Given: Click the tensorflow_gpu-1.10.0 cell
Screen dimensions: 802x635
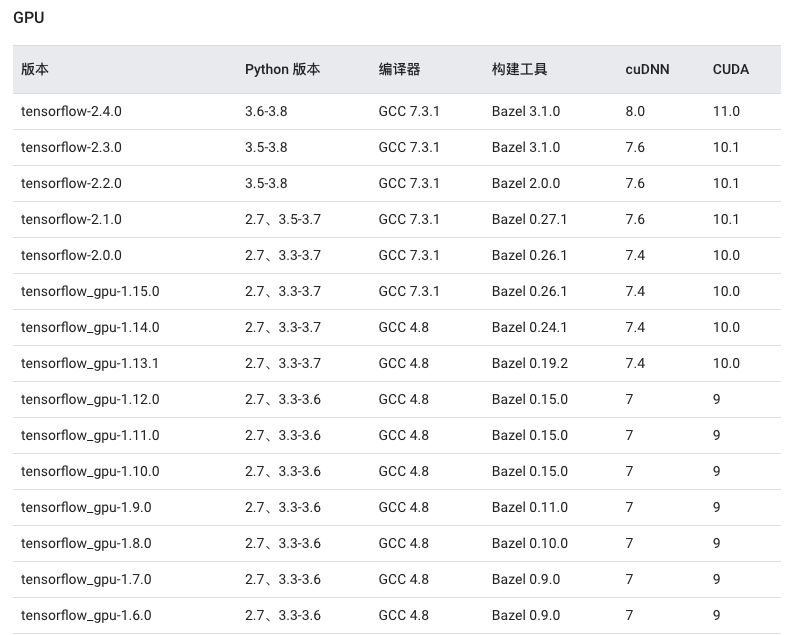Looking at the screenshot, I should click(90, 471).
